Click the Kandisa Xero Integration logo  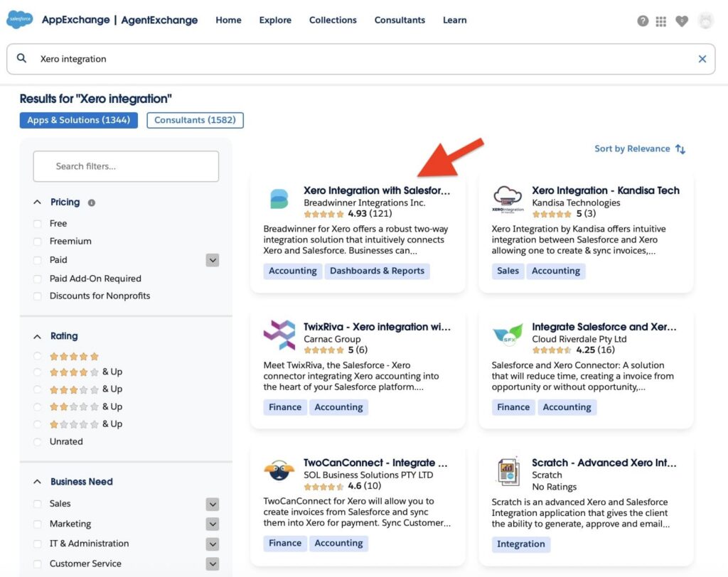click(508, 198)
